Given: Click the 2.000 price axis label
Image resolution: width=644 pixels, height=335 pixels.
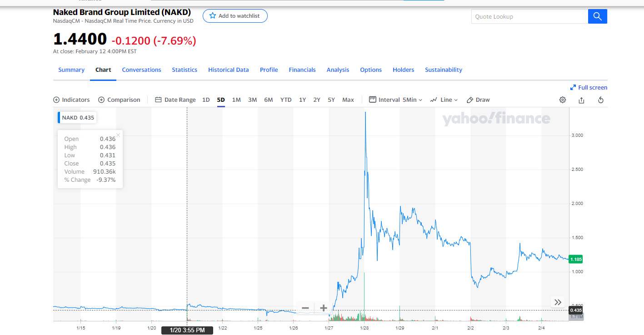Looking at the screenshot, I should (x=577, y=204).
